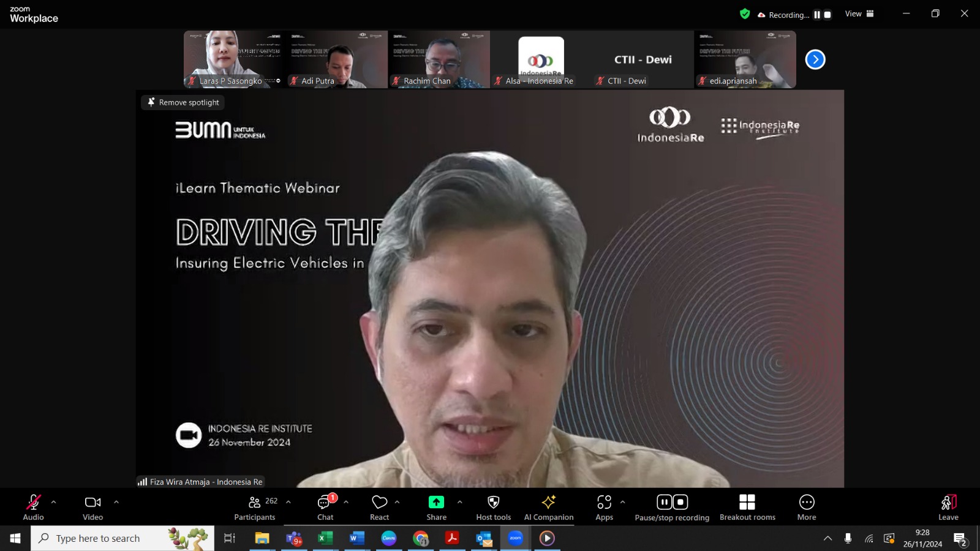Select Laras P Sasongko video thumbnail
Image resolution: width=980 pixels, height=551 pixels.
coord(235,59)
